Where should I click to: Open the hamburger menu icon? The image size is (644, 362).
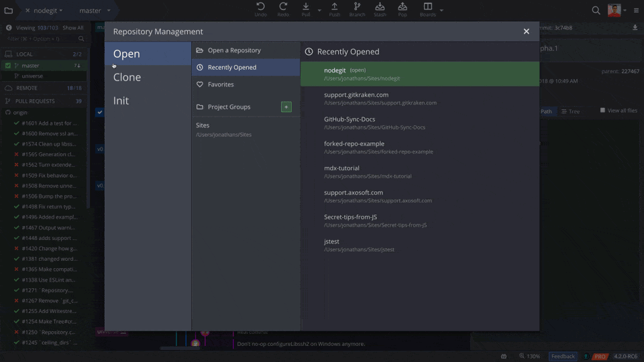[x=636, y=10]
